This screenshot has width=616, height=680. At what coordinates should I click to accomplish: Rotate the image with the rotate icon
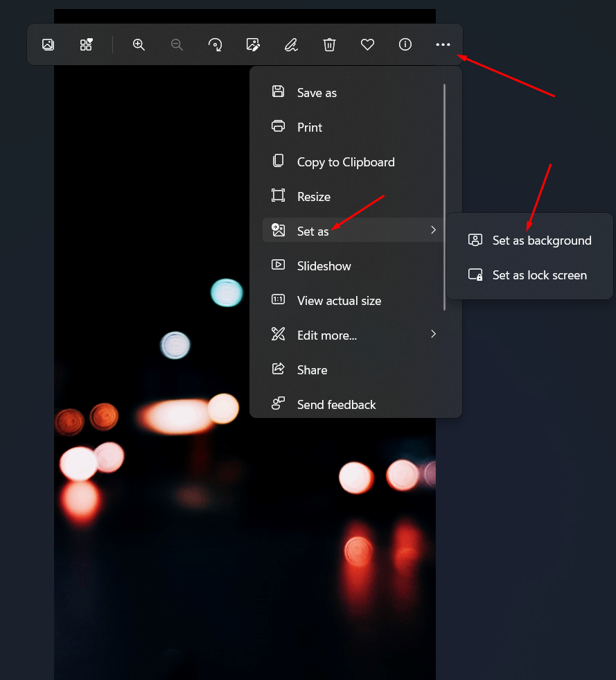tap(215, 44)
